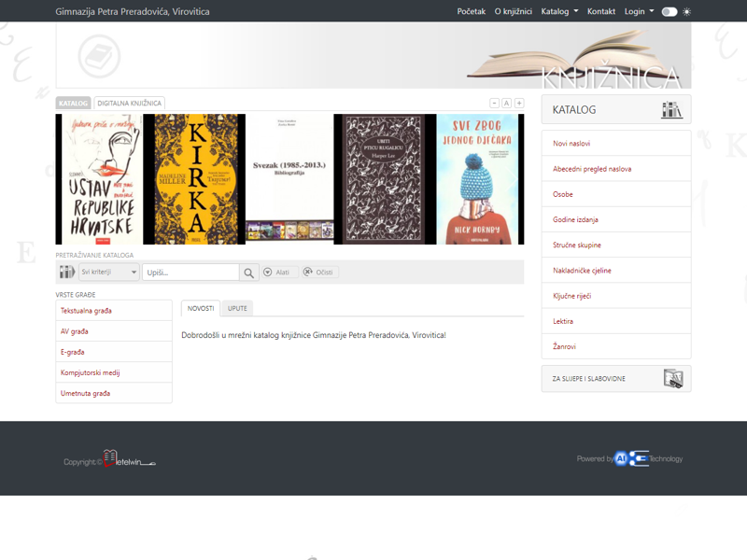Click the round book logo in banner

click(99, 56)
